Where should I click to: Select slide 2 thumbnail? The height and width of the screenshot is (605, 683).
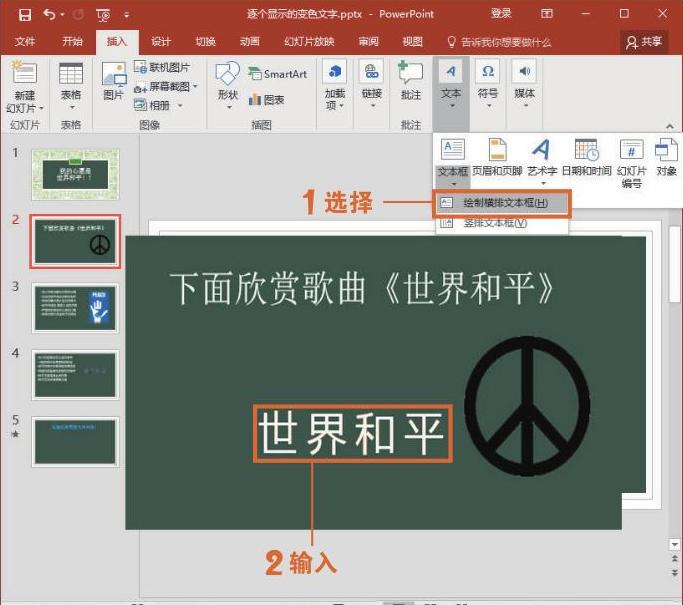pyautogui.click(x=75, y=241)
